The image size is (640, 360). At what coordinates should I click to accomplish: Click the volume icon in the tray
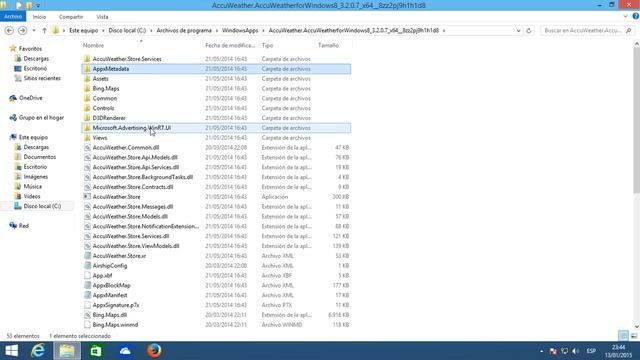point(576,351)
